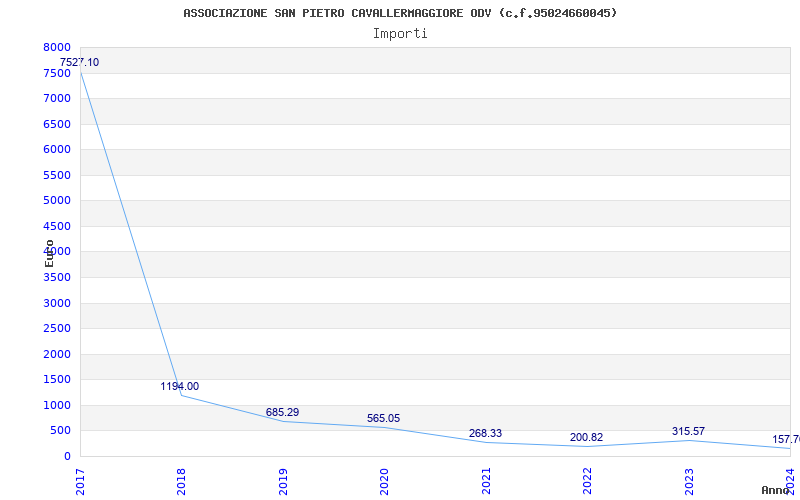Click the 8000 y-axis tick label
This screenshot has height=500, width=800.
(x=57, y=47)
